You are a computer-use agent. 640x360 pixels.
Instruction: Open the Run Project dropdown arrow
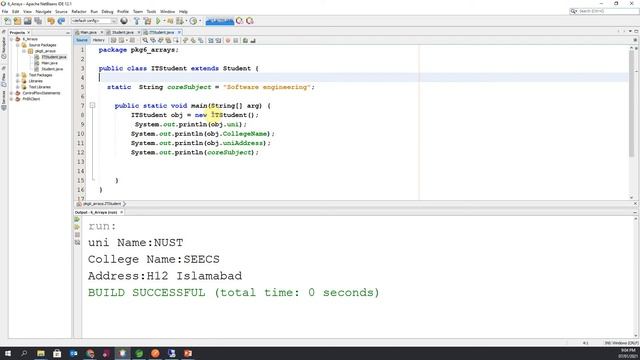(x=164, y=21)
